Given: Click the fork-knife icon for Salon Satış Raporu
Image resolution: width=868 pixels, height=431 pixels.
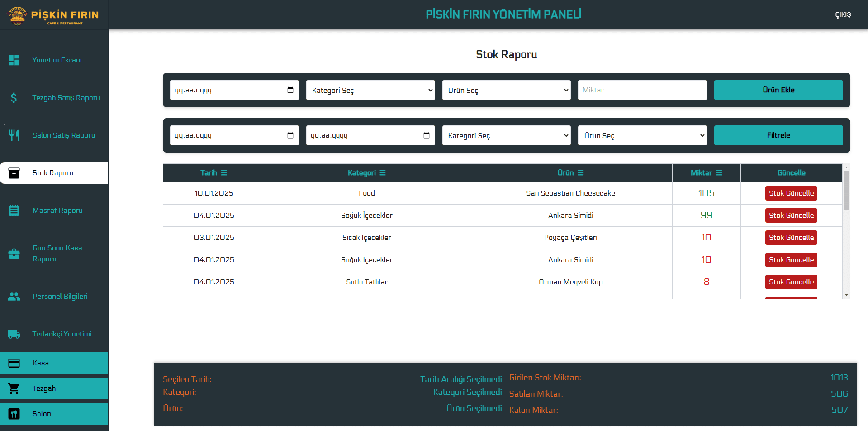Looking at the screenshot, I should 14,135.
